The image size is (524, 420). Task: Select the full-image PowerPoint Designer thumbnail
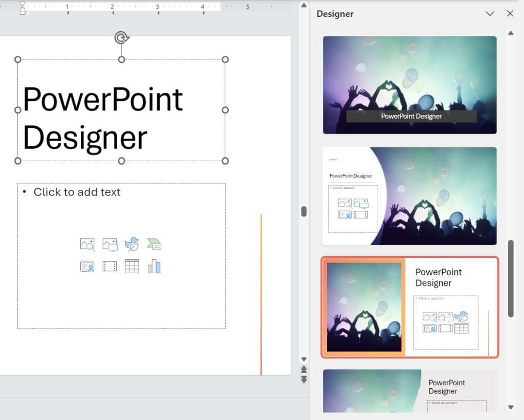pos(409,83)
